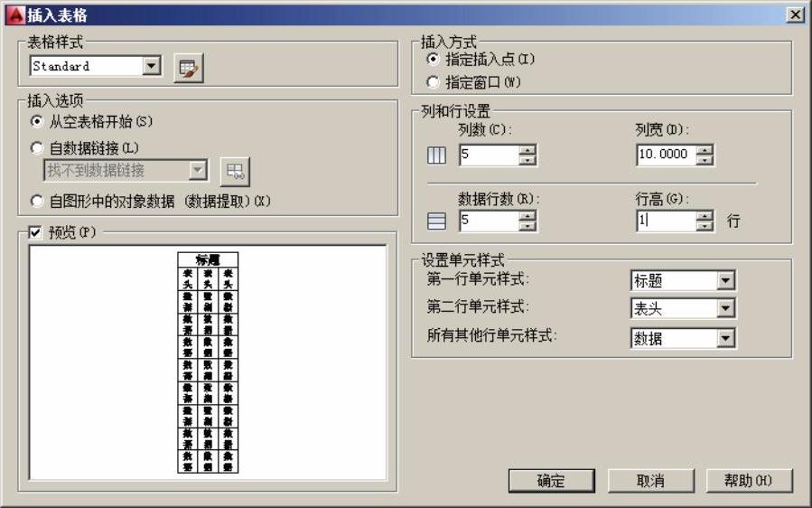The width and height of the screenshot is (812, 508).
Task: Expand 第一行单元样式 dropdown showing 标题
Action: [x=725, y=281]
